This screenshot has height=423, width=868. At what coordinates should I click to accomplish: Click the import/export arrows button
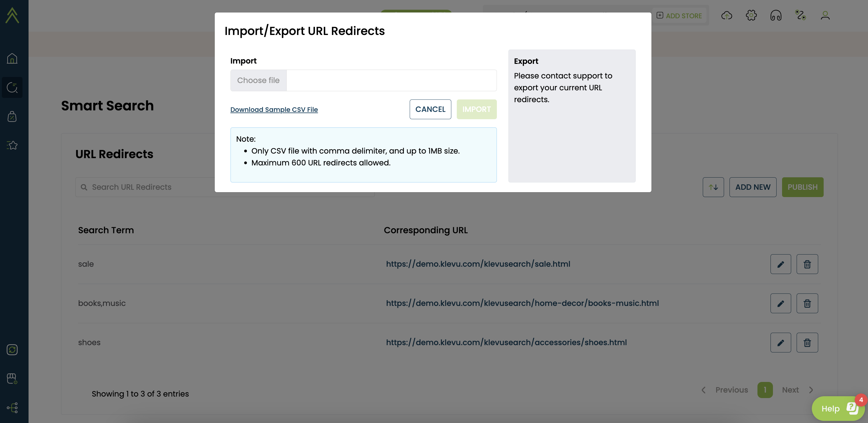(713, 187)
